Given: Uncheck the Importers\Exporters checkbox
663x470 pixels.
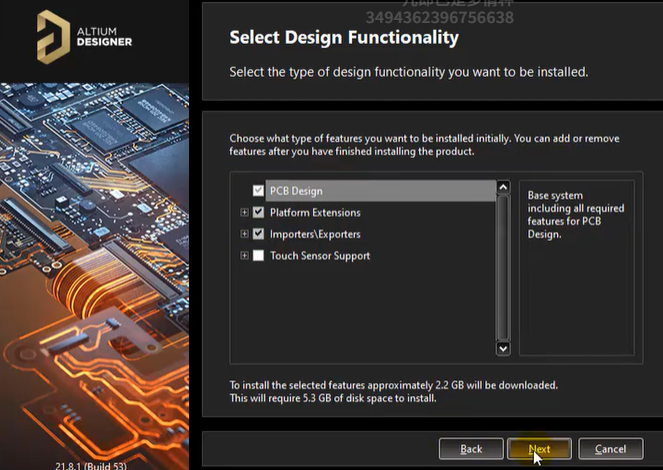Looking at the screenshot, I should coord(258,234).
